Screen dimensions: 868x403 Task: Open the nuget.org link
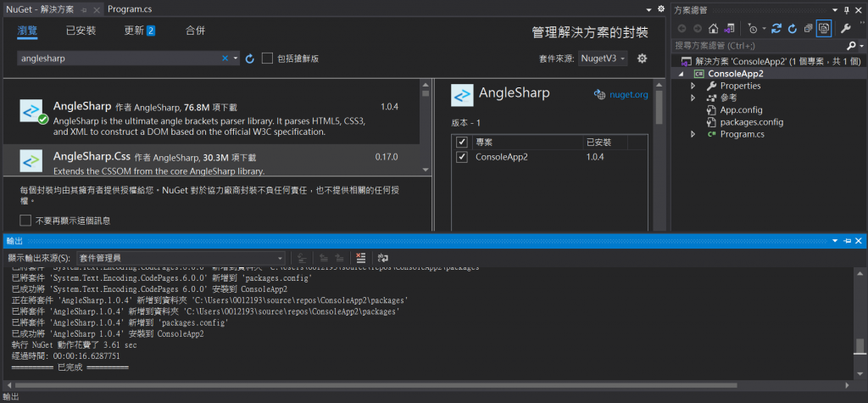tap(628, 94)
